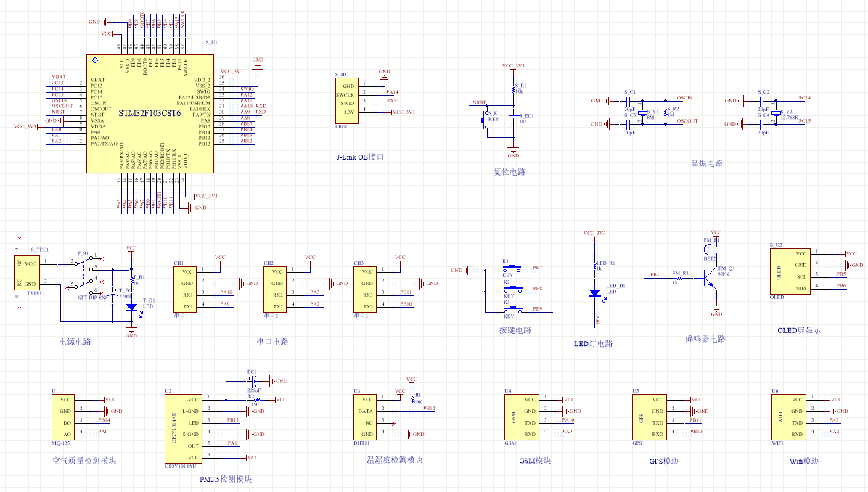Click the CH3 serial port connector
Screen dimensions: 868x492
[x=366, y=289]
